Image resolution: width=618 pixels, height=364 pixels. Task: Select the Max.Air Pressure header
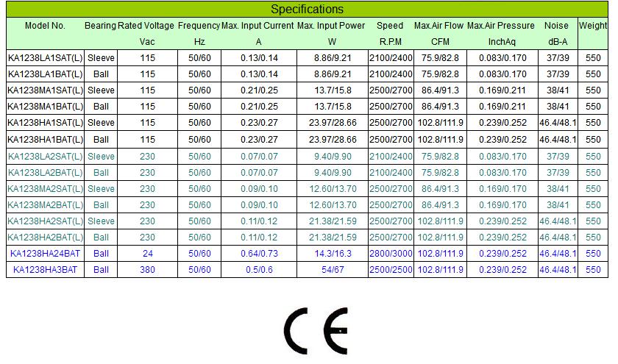(501, 25)
